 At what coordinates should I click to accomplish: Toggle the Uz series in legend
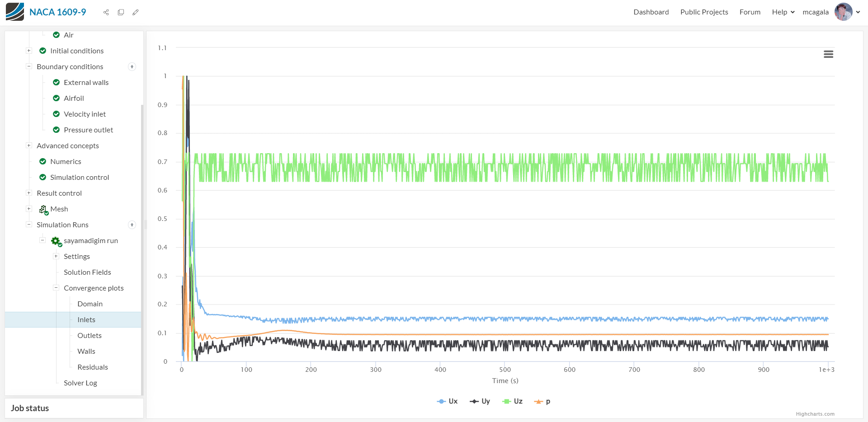click(512, 401)
